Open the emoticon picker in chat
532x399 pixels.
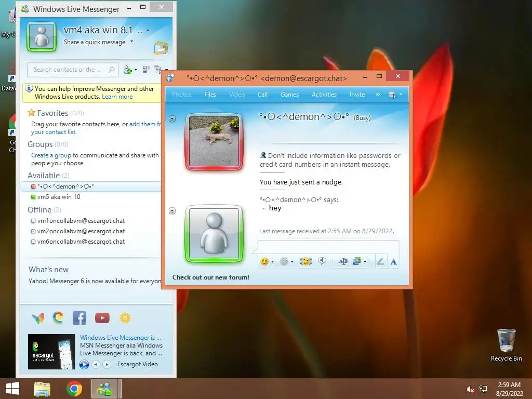pos(264,261)
